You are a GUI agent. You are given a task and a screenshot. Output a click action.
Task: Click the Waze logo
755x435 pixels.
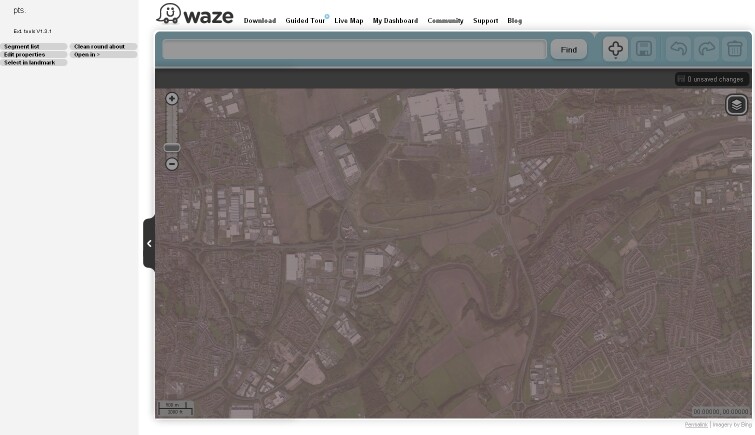(x=195, y=14)
